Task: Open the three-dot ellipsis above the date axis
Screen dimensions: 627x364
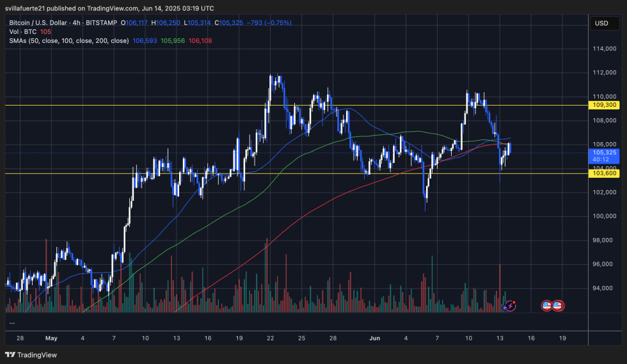Action: pyautogui.click(x=12, y=322)
